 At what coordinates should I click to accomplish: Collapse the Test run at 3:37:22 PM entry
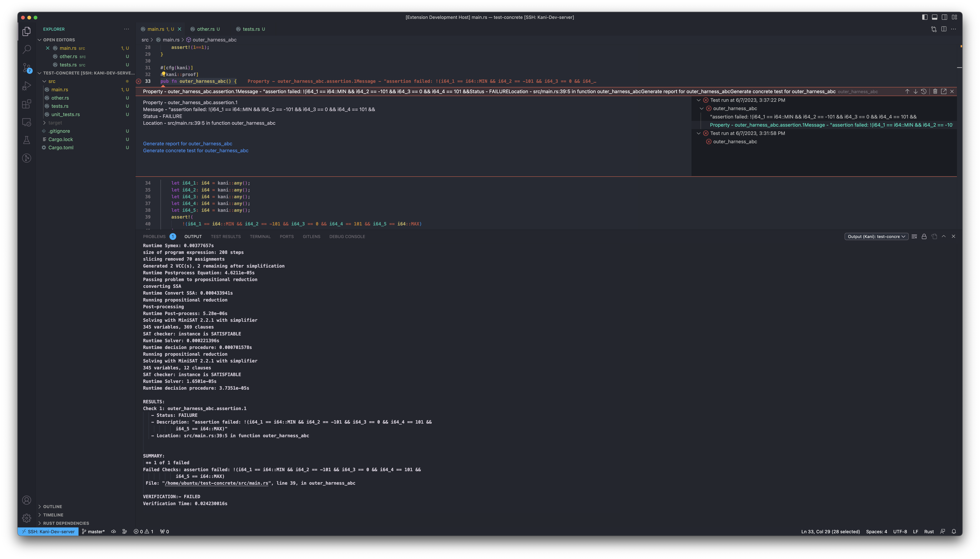[699, 100]
